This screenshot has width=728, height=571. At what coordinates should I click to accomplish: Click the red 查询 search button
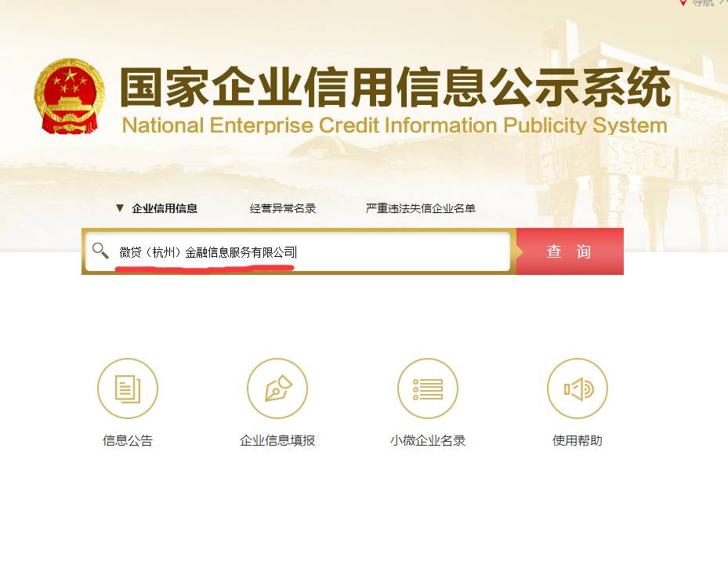point(570,251)
